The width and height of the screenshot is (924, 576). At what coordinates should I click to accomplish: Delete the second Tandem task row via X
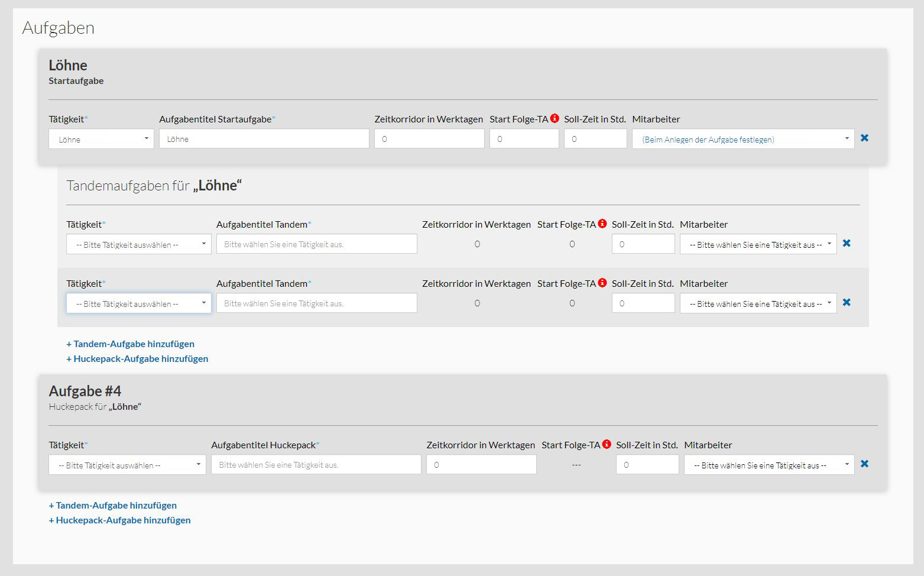click(847, 302)
